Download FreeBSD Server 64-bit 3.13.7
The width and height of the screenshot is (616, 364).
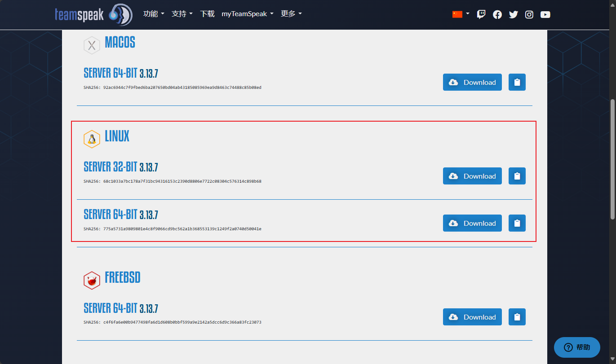[x=472, y=317]
